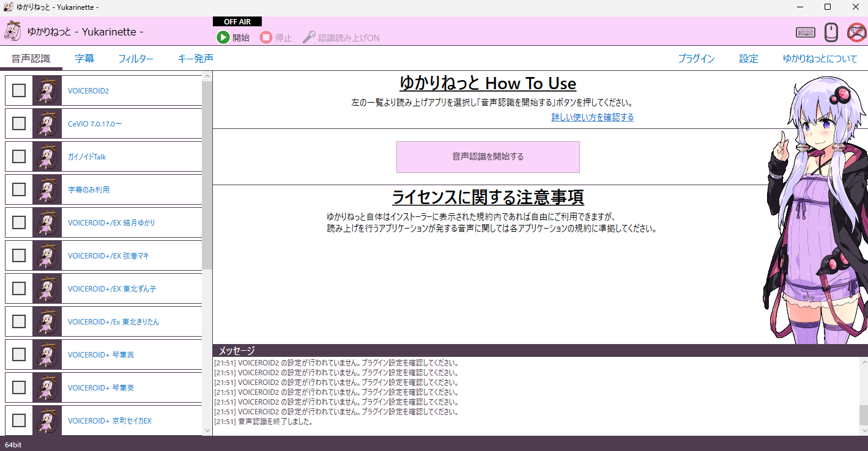Click the 東北きりたん row avatar icon
This screenshot has height=451, width=868.
(x=47, y=321)
